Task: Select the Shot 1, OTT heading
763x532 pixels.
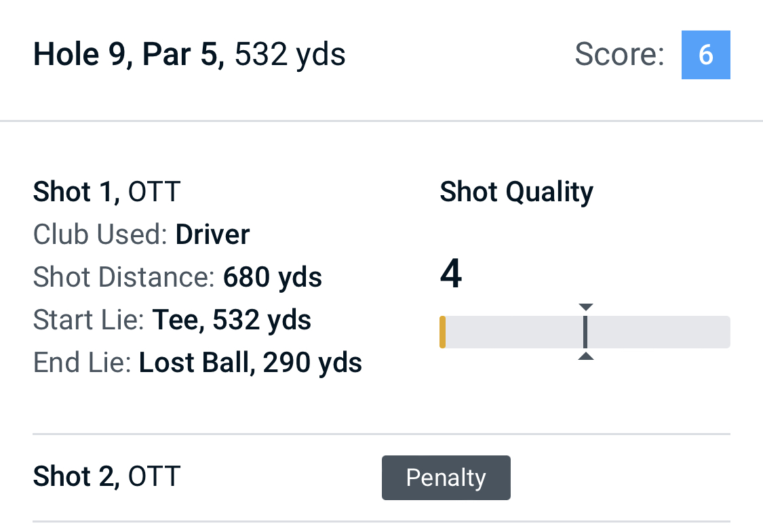Action: point(107,192)
